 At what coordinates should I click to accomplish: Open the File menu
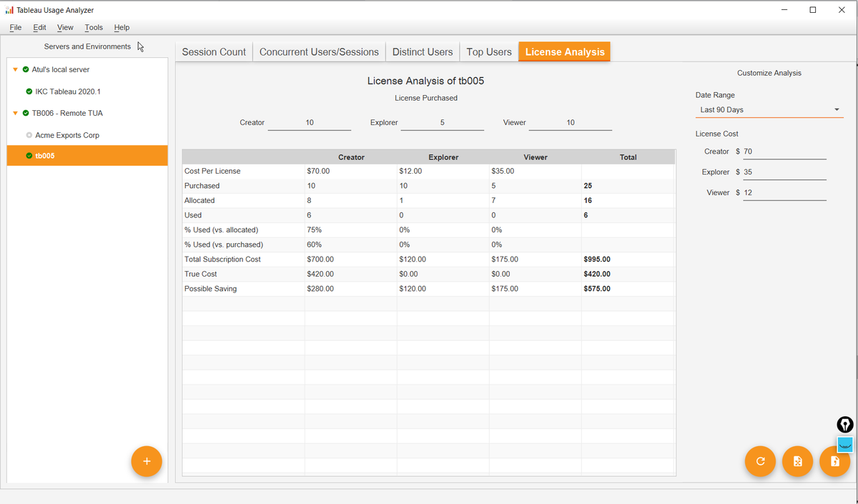pos(16,27)
